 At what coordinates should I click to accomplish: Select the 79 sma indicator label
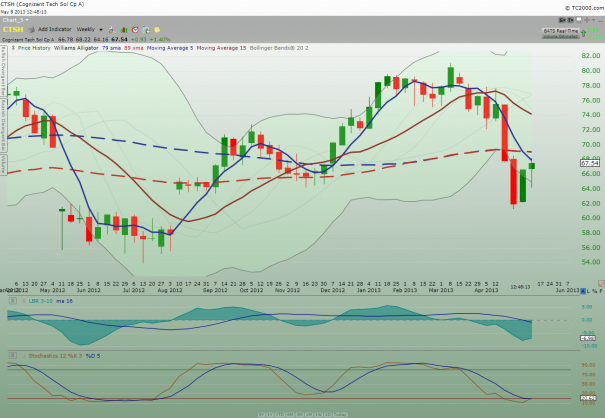point(111,48)
